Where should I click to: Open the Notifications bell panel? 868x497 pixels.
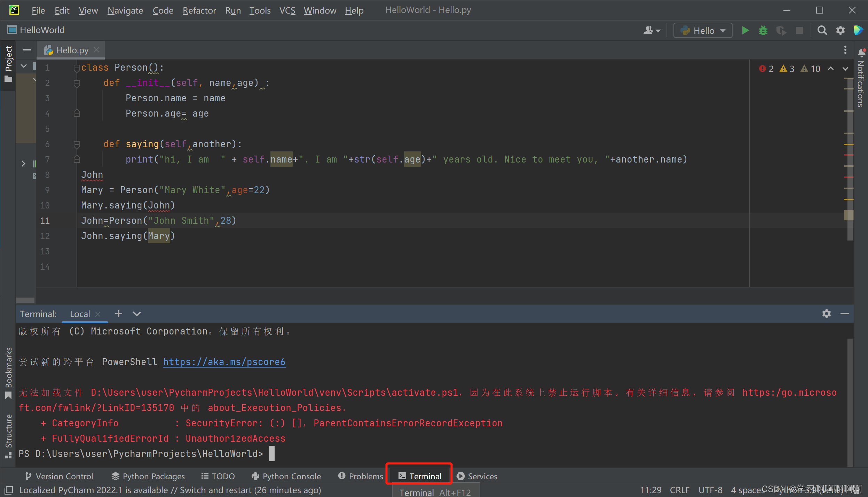pos(862,53)
